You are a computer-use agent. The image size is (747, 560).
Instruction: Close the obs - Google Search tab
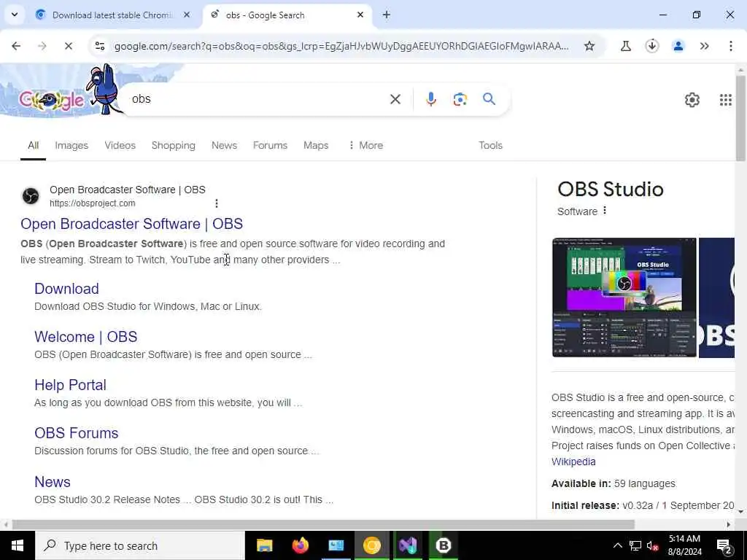tap(360, 15)
